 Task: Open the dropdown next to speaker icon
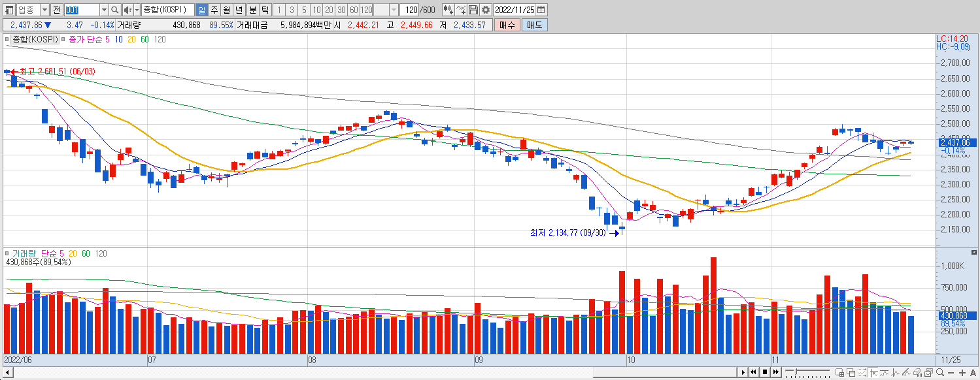click(x=135, y=10)
